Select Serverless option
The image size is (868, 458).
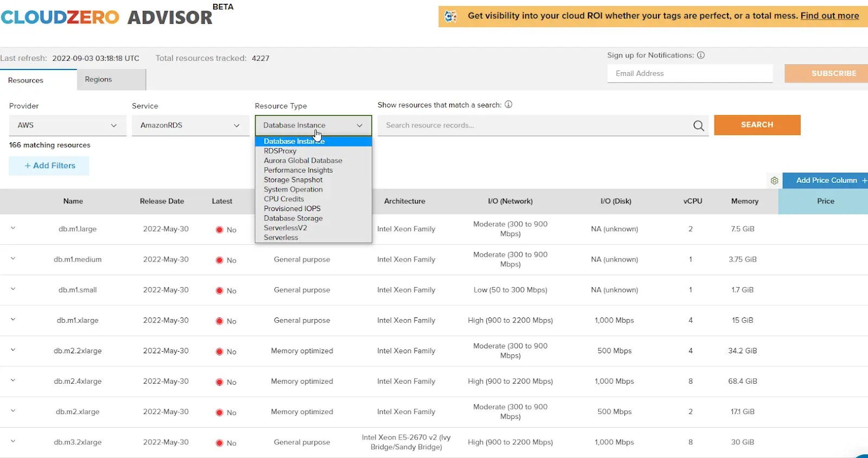tap(314, 237)
